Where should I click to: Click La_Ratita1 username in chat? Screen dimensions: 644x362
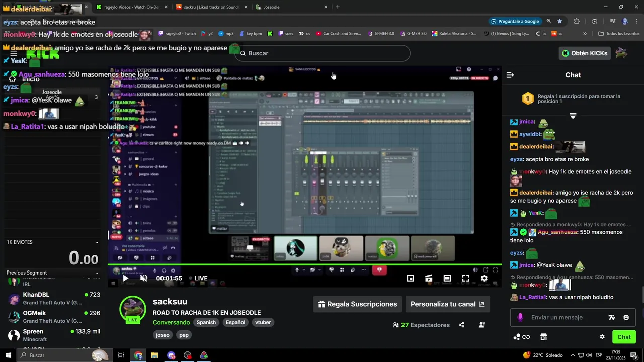click(x=533, y=297)
